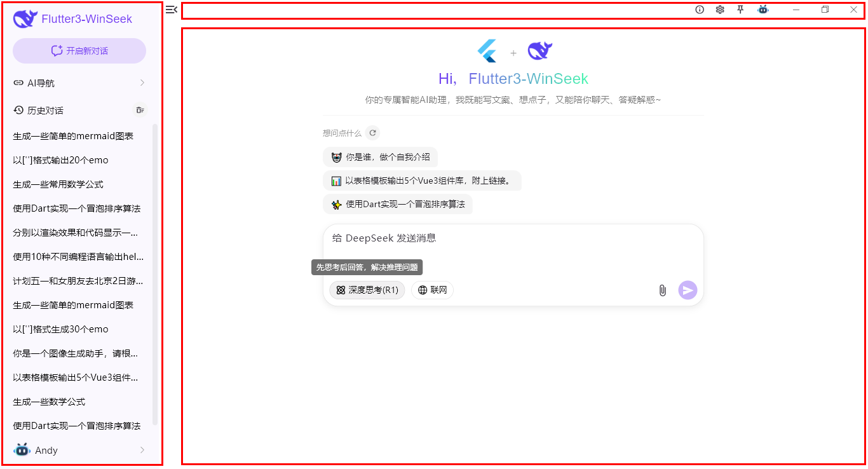Pin the window using the pushpin icon
Viewport: 868px width, 469px height.
pyautogui.click(x=741, y=10)
